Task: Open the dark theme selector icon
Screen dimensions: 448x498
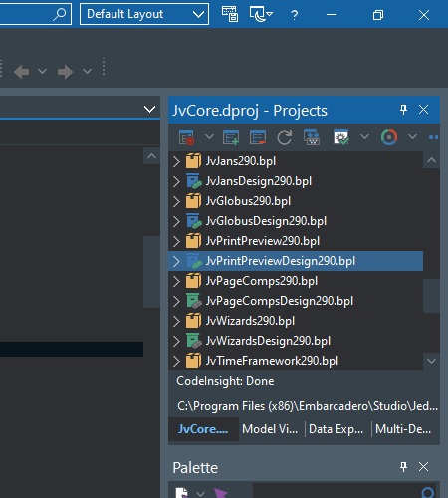Action: tap(261, 14)
